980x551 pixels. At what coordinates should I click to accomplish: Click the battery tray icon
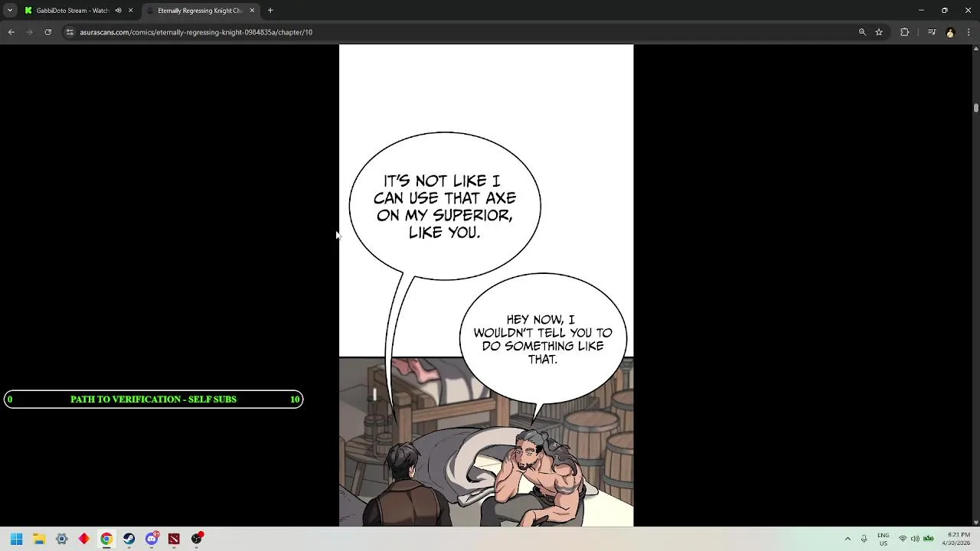(928, 539)
